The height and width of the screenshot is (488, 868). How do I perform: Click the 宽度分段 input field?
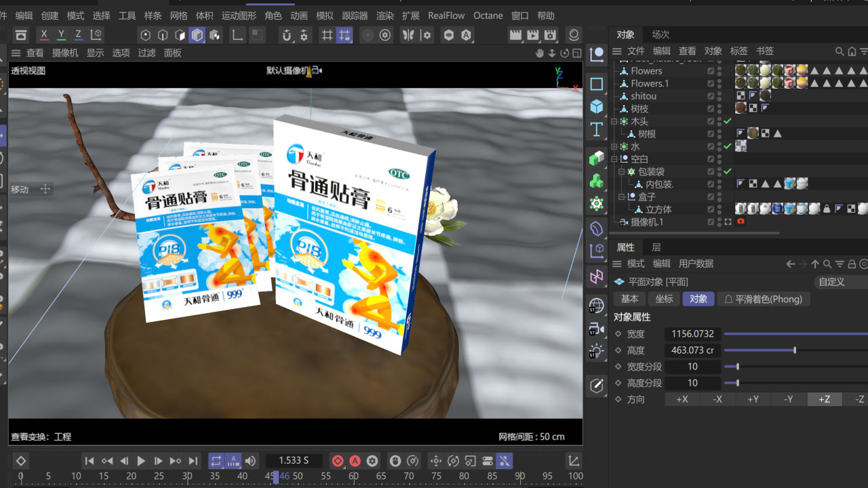pyautogui.click(x=692, y=367)
